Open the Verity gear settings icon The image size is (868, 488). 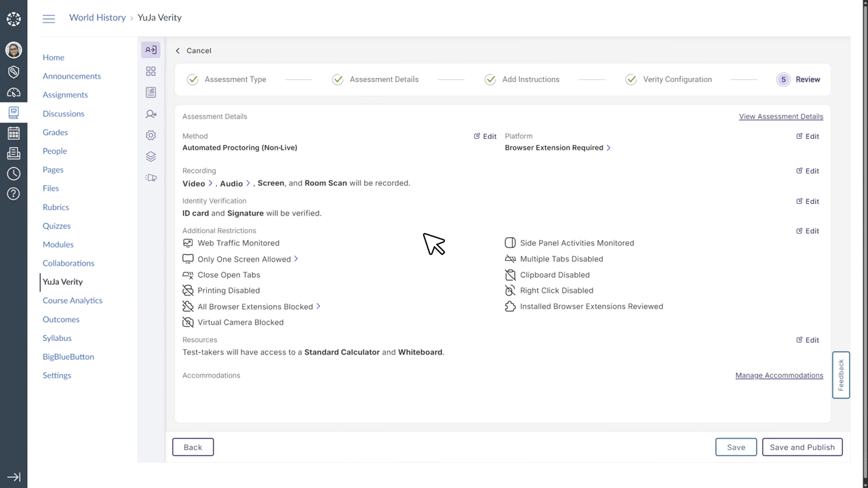(151, 136)
